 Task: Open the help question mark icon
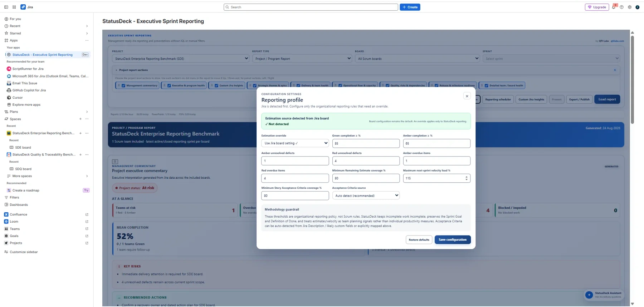(621, 7)
